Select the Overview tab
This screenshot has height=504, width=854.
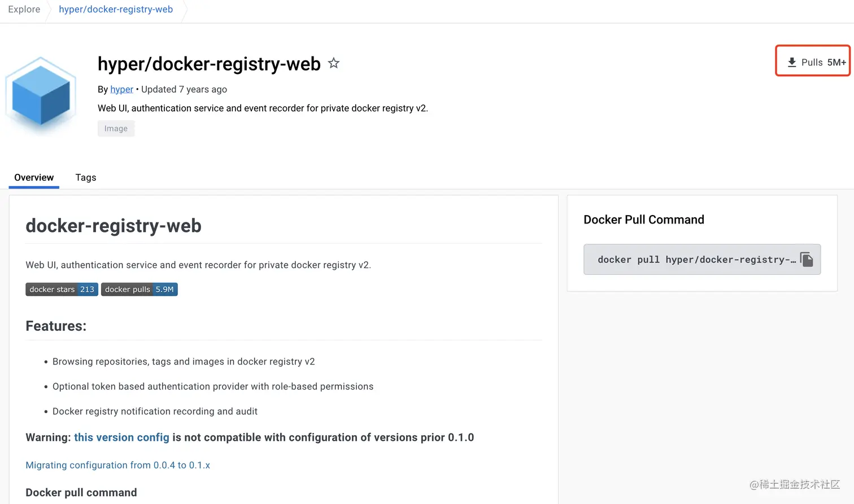(x=34, y=177)
